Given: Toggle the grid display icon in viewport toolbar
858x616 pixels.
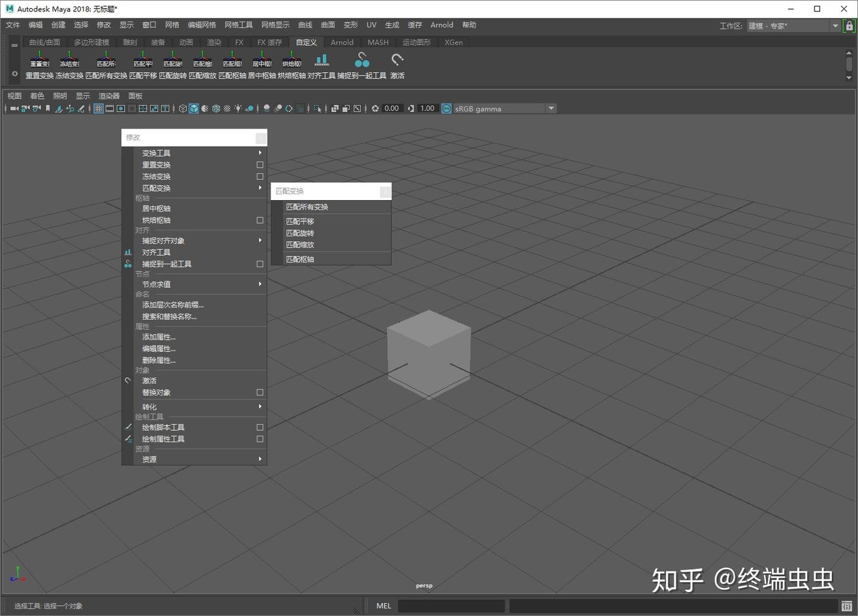Looking at the screenshot, I should pos(98,108).
